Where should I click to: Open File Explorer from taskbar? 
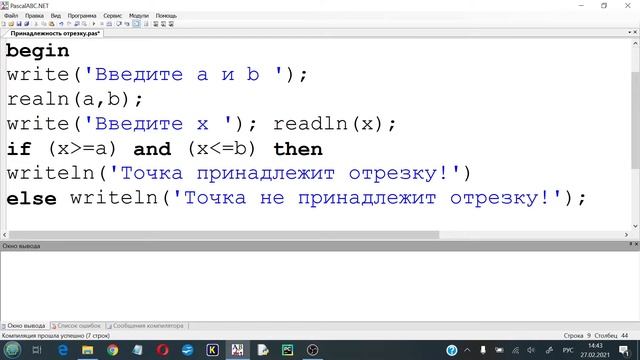point(87,350)
